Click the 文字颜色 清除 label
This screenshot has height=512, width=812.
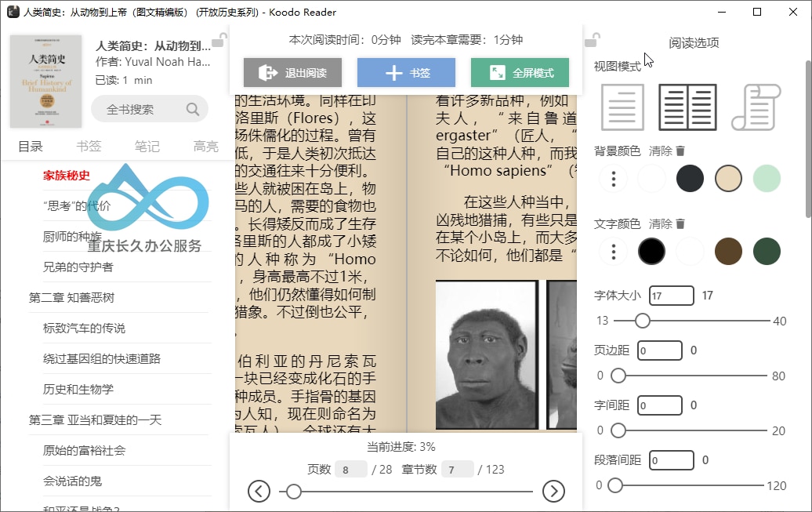(x=660, y=224)
